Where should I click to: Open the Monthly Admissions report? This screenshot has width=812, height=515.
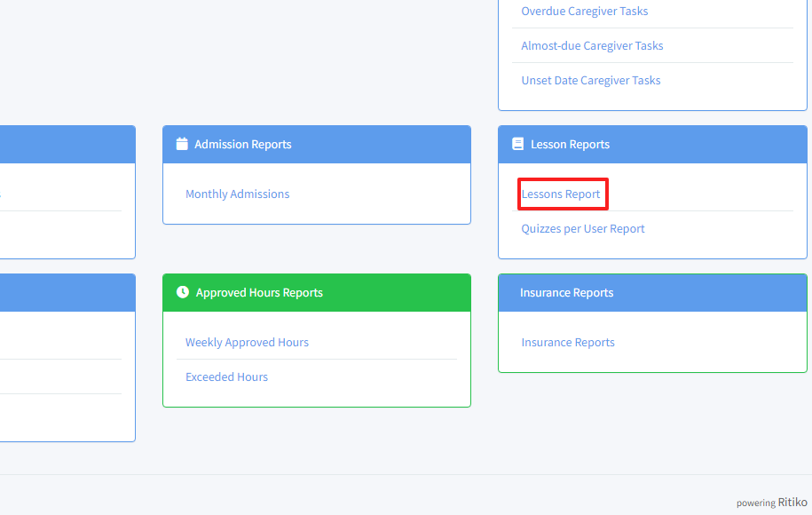click(x=237, y=194)
